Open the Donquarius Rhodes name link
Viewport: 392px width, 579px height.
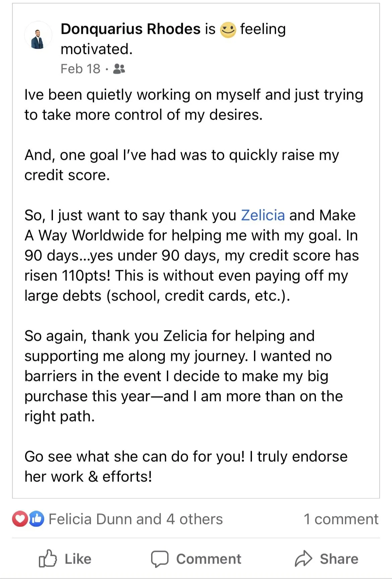click(131, 29)
